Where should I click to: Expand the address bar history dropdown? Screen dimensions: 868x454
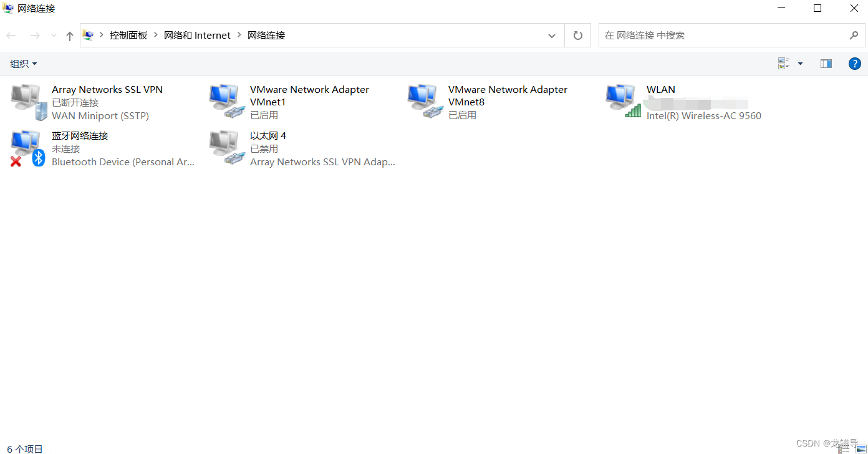coord(552,36)
